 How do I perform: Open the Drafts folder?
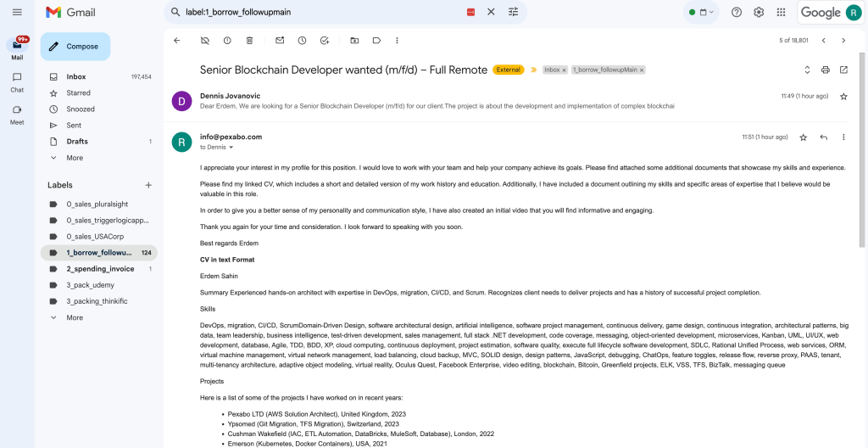click(x=98, y=142)
